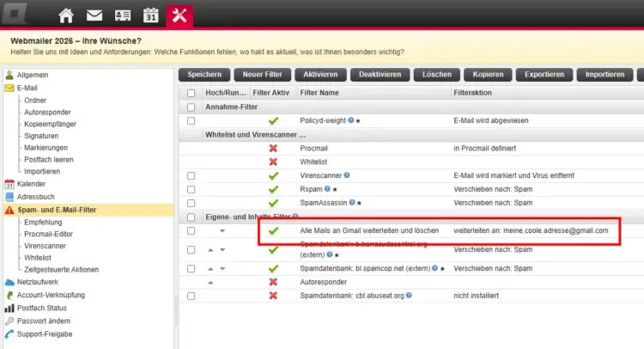Click the red cross of Whitelist row
Viewport: 644px width, 349px height.
[x=273, y=162]
